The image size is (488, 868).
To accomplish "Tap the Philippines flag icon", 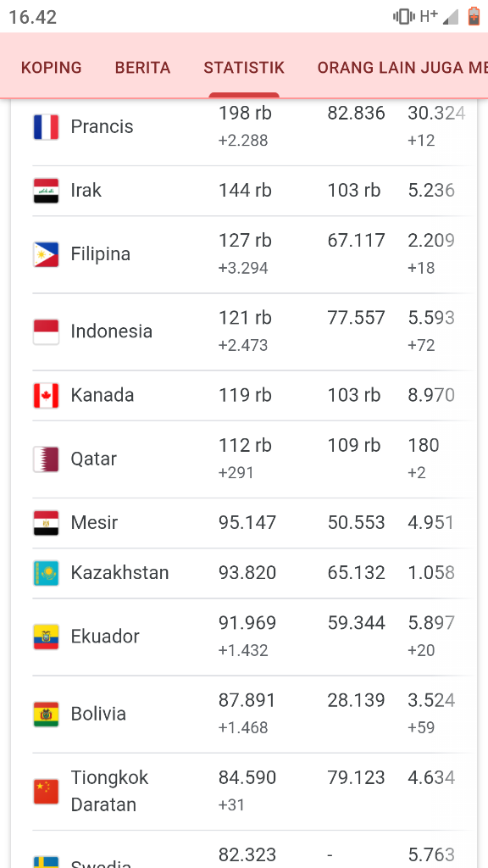I will click(x=46, y=254).
